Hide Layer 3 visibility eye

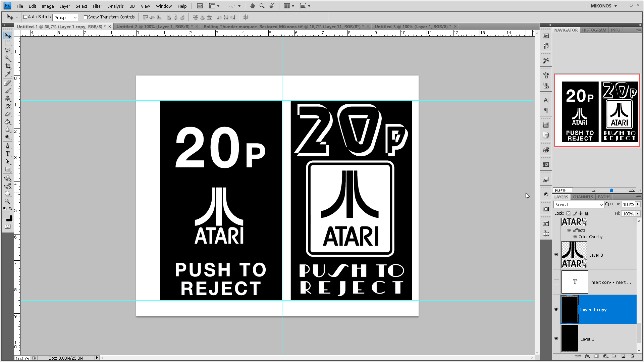pos(556,255)
